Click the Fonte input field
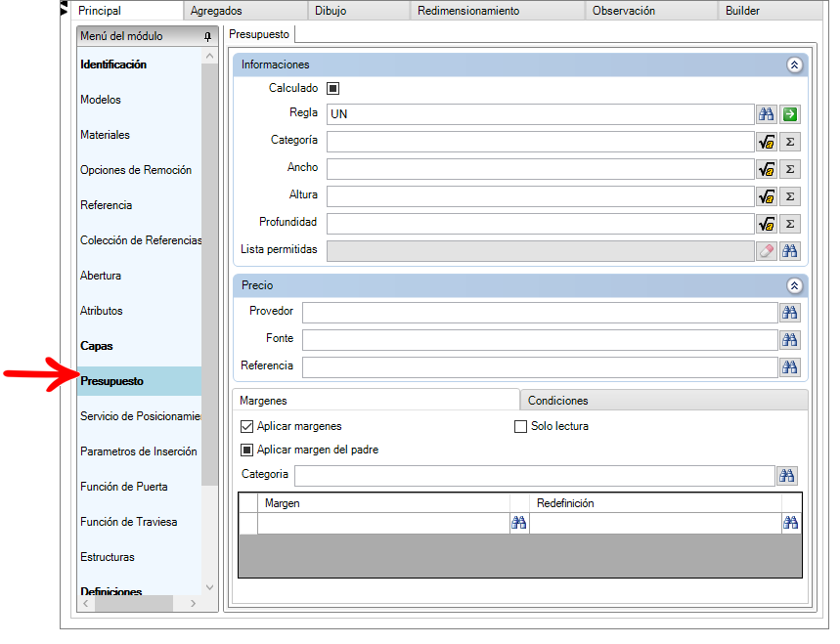840x644 pixels. [540, 340]
